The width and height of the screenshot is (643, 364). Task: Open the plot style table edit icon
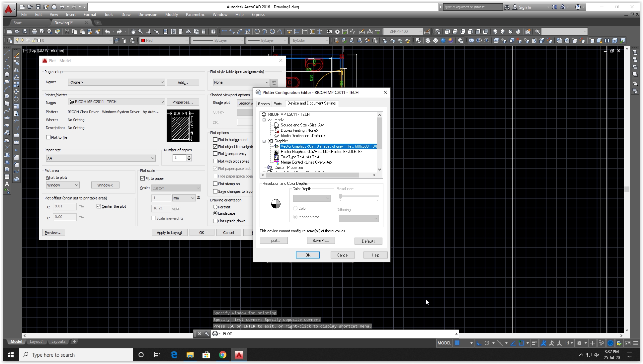pyautogui.click(x=274, y=83)
